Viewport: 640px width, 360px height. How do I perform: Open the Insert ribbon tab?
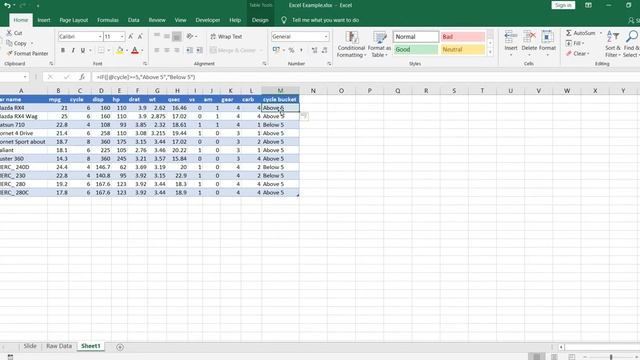point(44,20)
